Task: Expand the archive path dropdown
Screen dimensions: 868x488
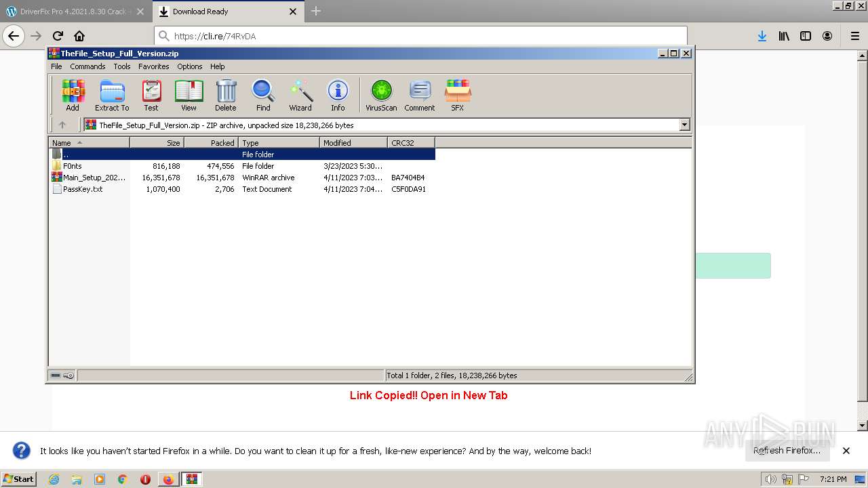Action: (684, 125)
